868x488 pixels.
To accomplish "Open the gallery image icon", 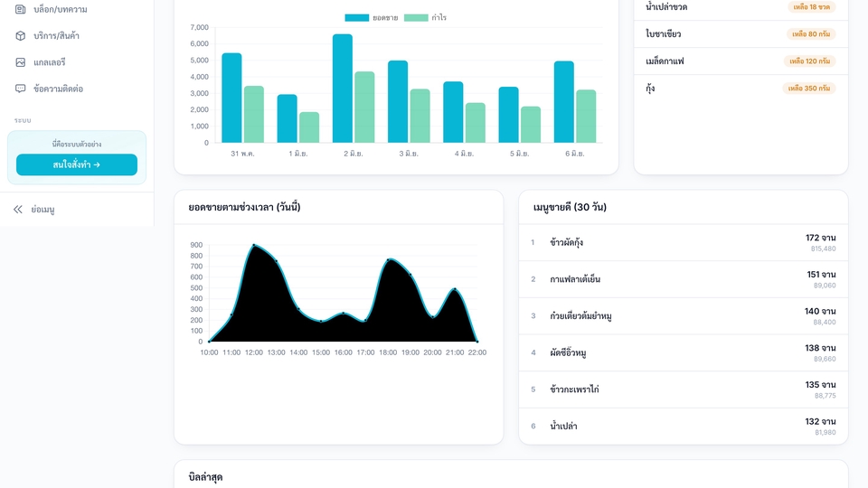I will coord(21,62).
